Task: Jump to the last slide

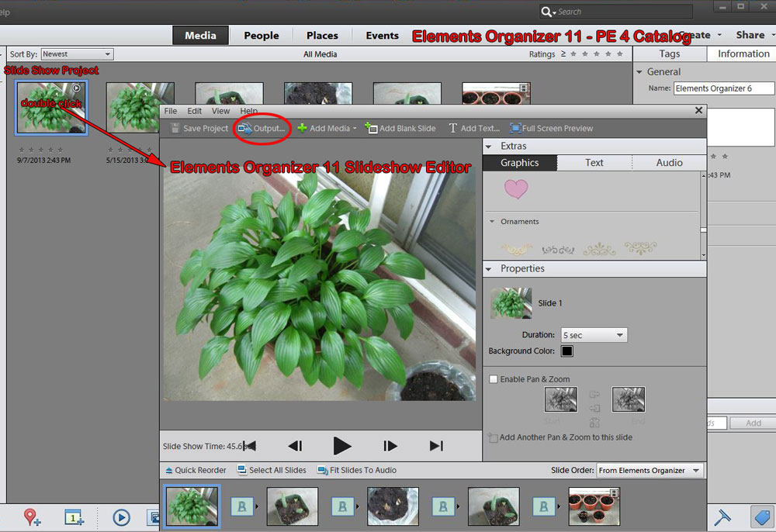Action: pos(436,446)
